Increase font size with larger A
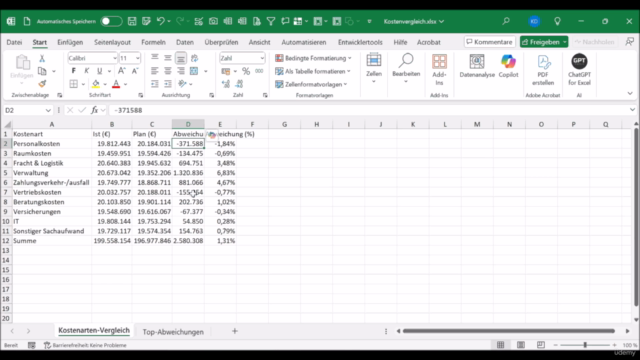 (122, 71)
